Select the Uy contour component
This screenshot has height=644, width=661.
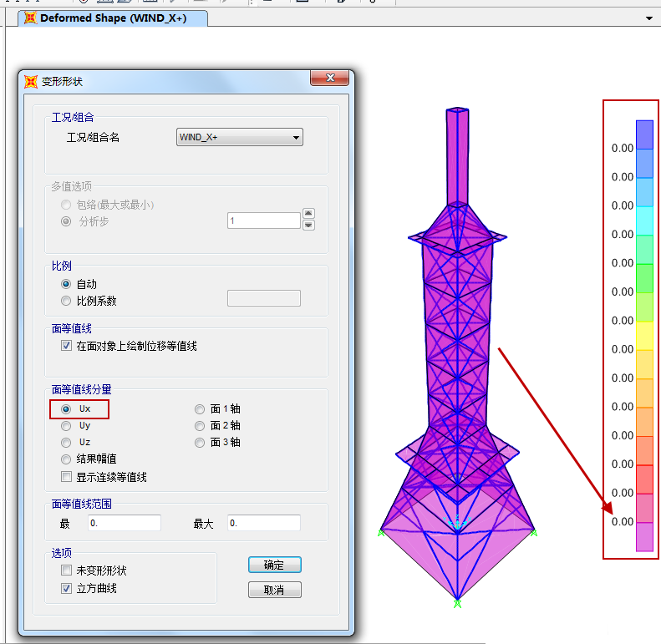pos(66,426)
